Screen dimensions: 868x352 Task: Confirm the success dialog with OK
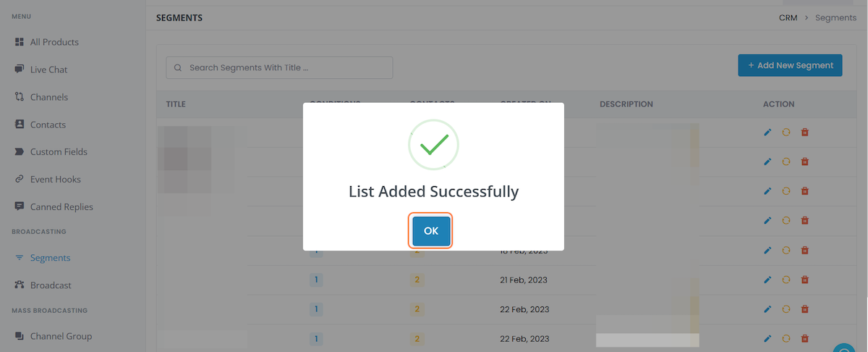(431, 231)
